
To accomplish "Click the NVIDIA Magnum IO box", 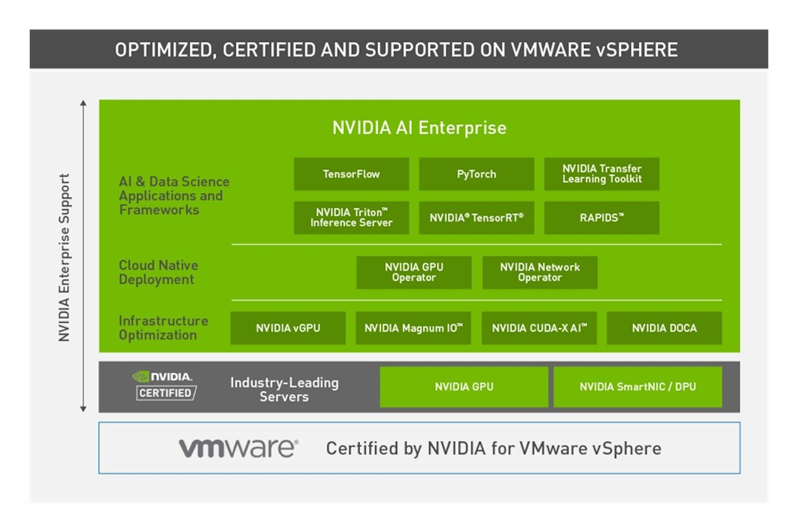I will coord(413,328).
